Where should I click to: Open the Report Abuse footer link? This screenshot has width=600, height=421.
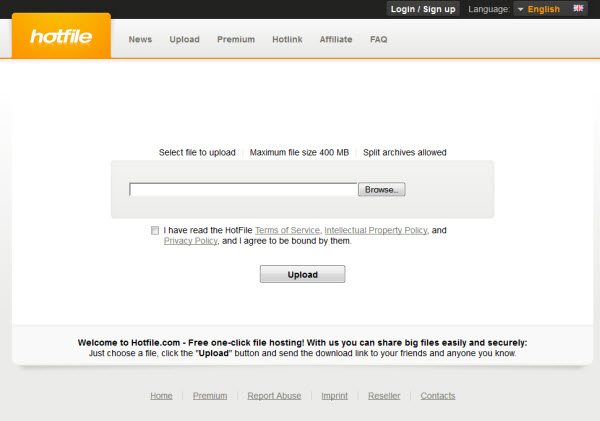coord(274,396)
